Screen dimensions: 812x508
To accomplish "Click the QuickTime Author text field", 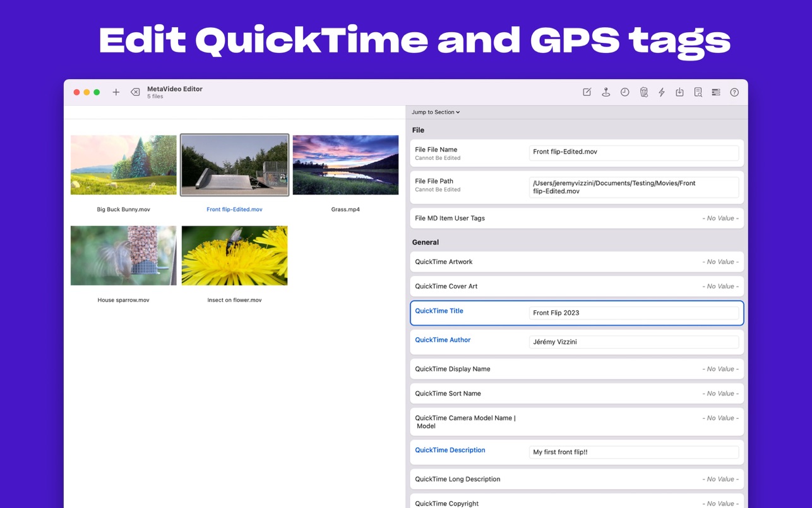I will 633,342.
